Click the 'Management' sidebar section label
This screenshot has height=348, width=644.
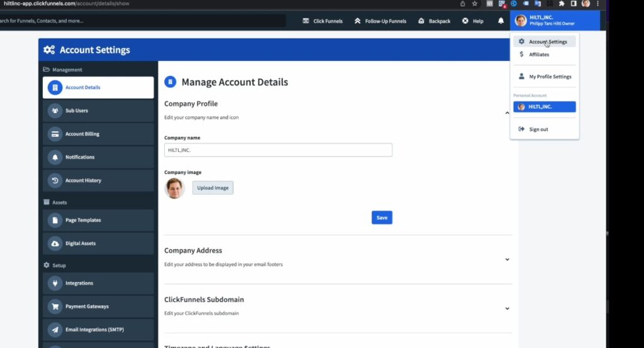click(67, 70)
